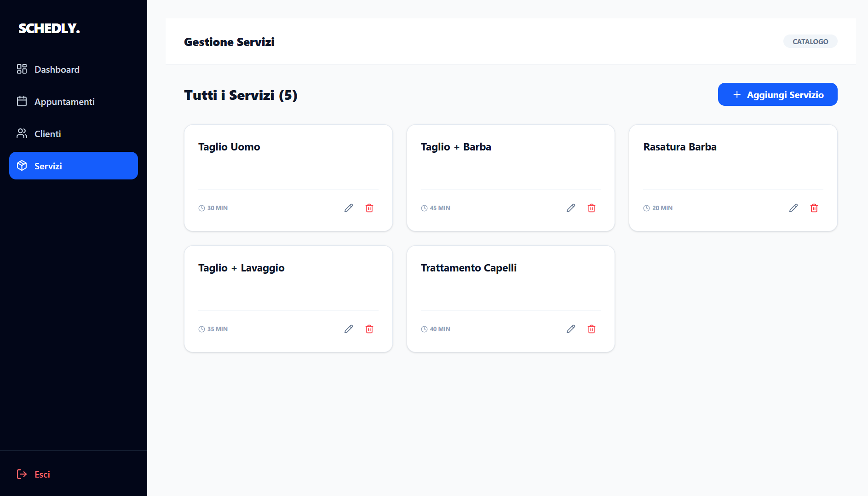Delete the Trattamento Capelli service
Image resolution: width=868 pixels, height=496 pixels.
pos(592,329)
